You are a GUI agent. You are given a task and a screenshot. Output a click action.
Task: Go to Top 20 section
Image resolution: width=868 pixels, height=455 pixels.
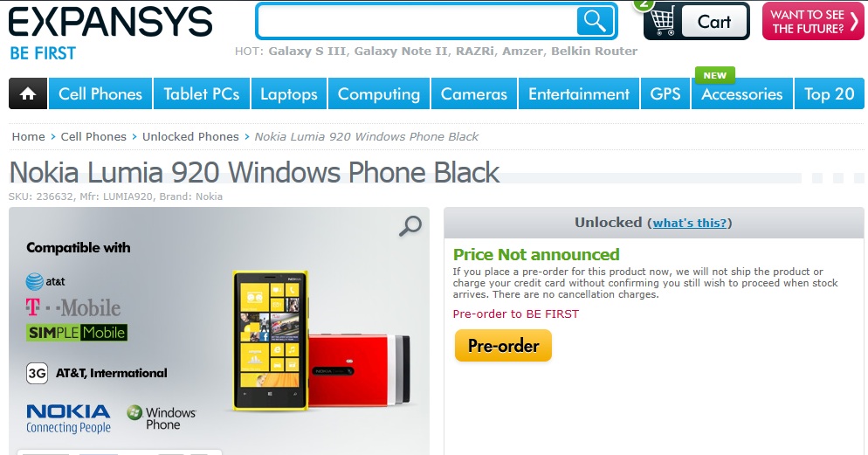(x=830, y=93)
